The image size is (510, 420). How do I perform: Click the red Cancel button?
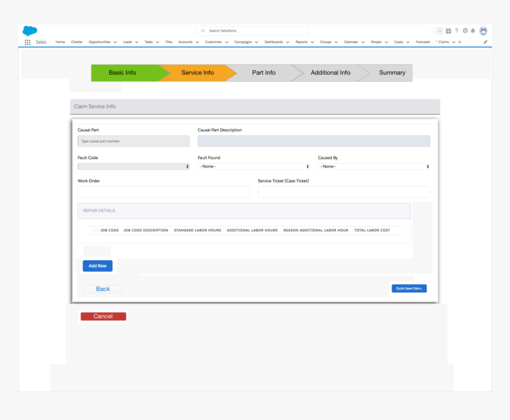[103, 316]
